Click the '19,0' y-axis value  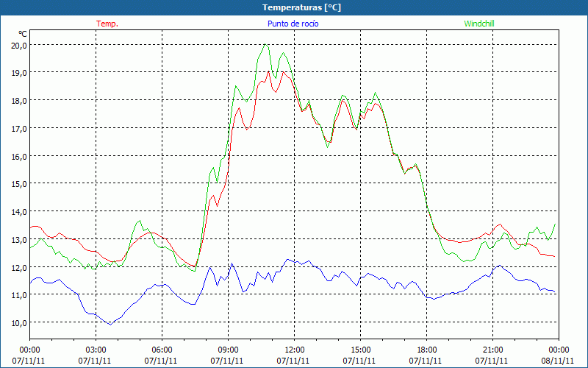coord(20,73)
